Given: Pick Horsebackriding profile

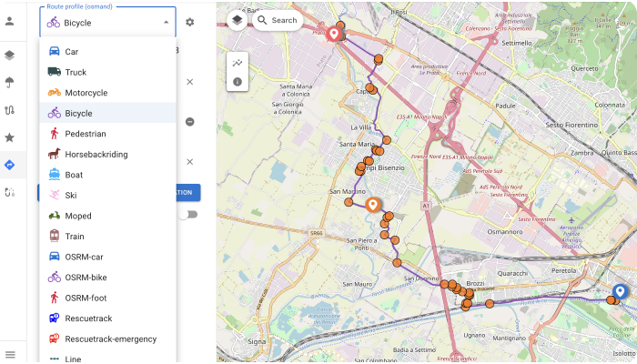Looking at the screenshot, I should point(96,154).
